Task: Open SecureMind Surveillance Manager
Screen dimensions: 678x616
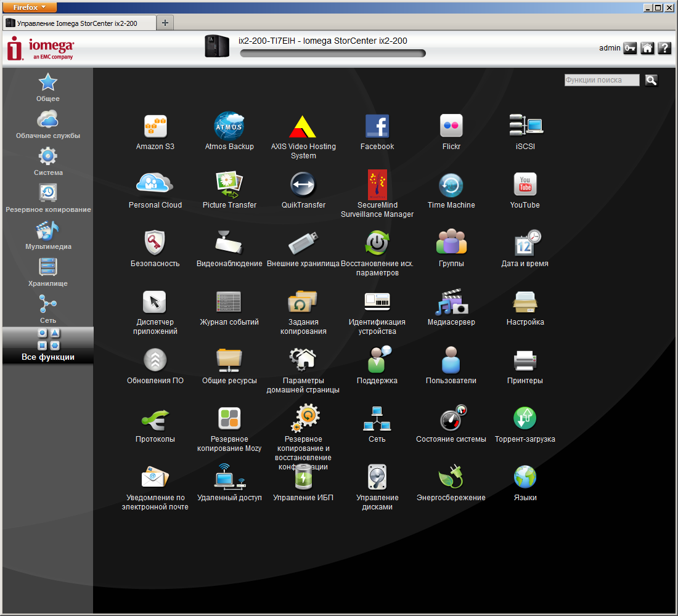Action: [x=377, y=184]
